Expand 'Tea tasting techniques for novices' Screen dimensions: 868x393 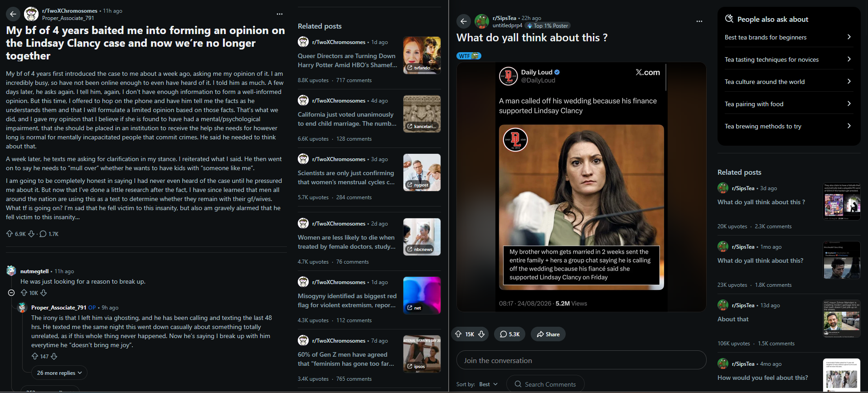pos(788,59)
